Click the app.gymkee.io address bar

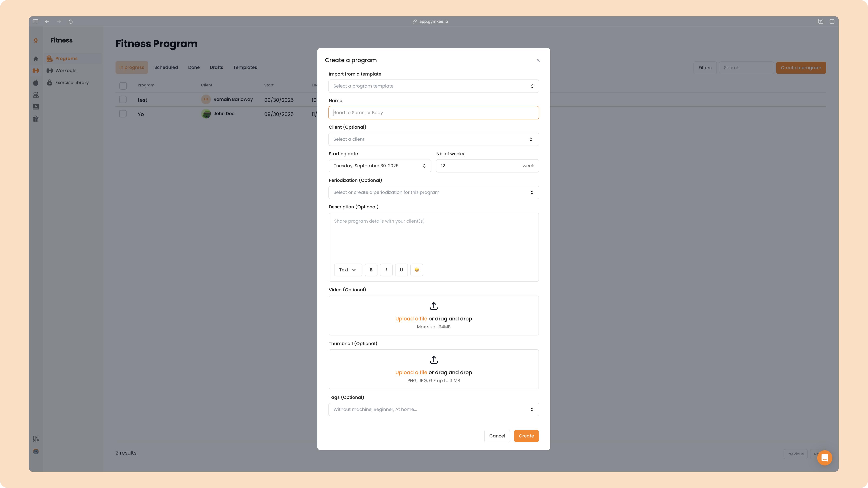pos(430,21)
